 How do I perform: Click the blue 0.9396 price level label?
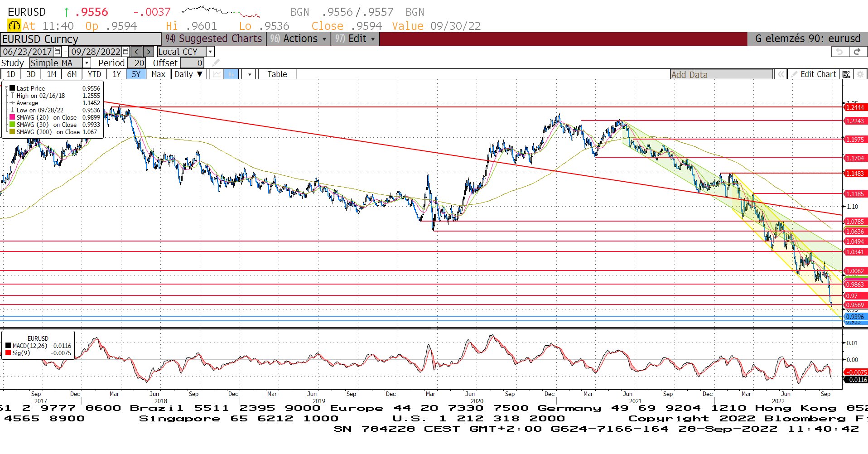pos(855,317)
